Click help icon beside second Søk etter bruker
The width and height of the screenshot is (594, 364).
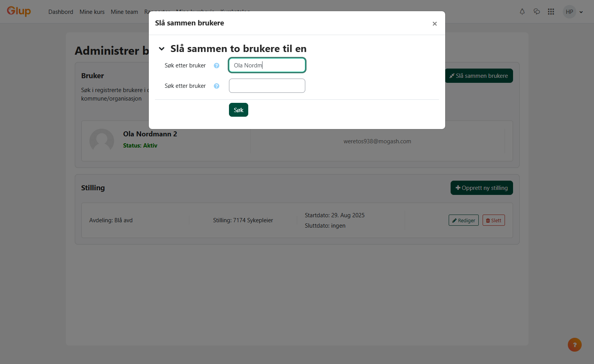click(217, 86)
